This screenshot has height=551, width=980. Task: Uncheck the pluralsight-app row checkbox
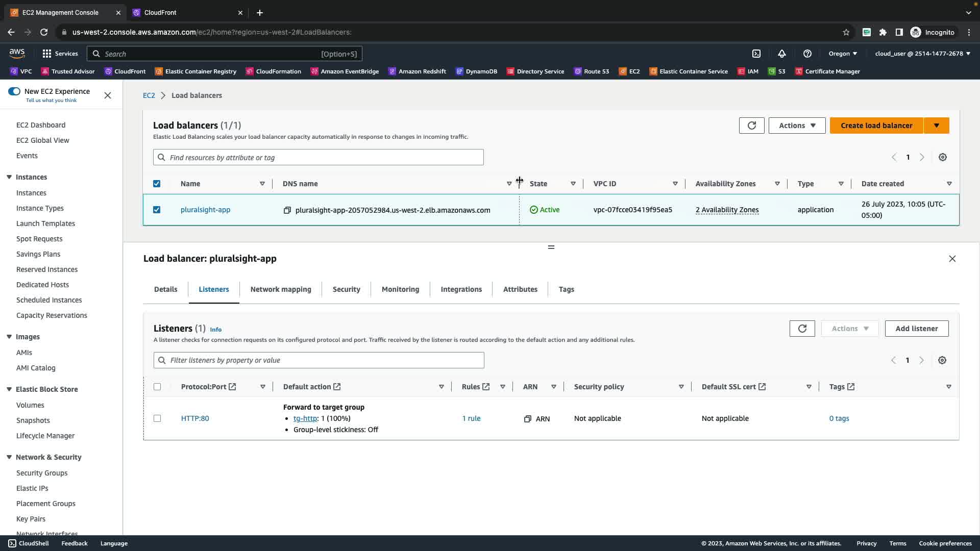click(157, 210)
